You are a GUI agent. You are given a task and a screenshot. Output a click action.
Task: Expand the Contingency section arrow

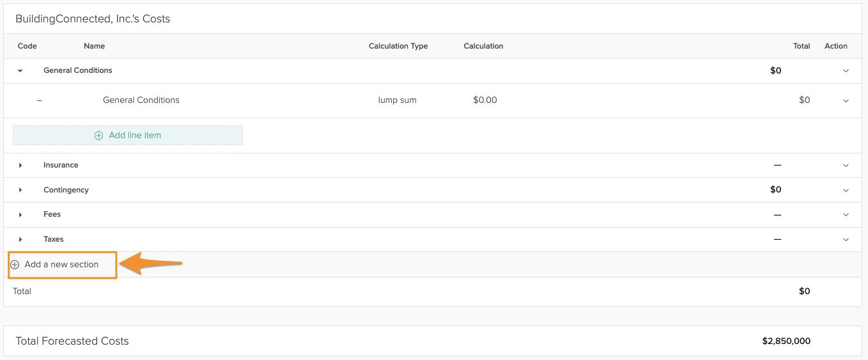(x=20, y=190)
